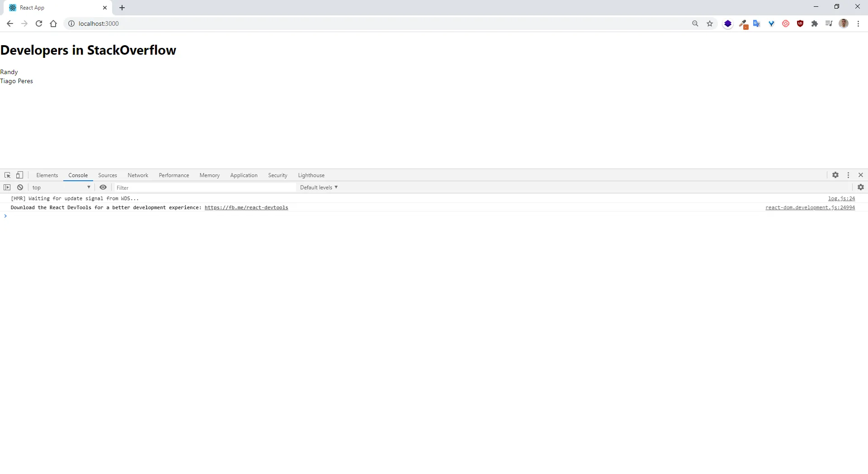Switch to the Performance panel
This screenshot has width=868, height=474.
coord(174,175)
